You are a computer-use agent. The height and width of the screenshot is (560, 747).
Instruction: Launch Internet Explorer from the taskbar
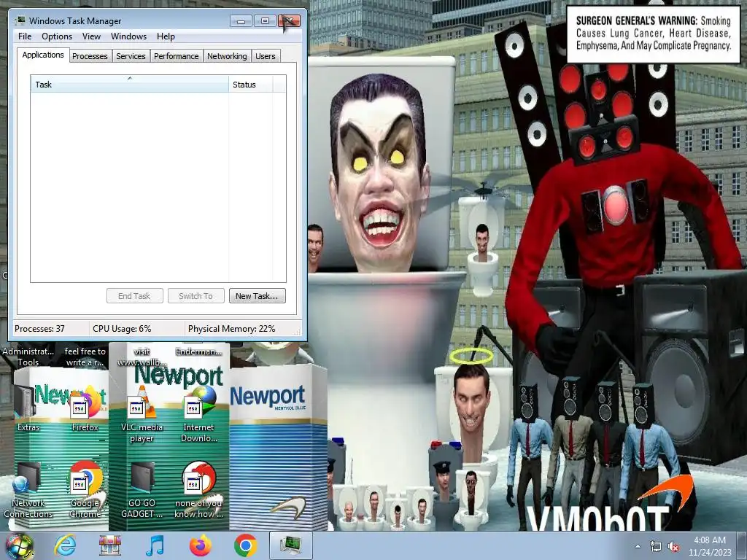pos(65,545)
